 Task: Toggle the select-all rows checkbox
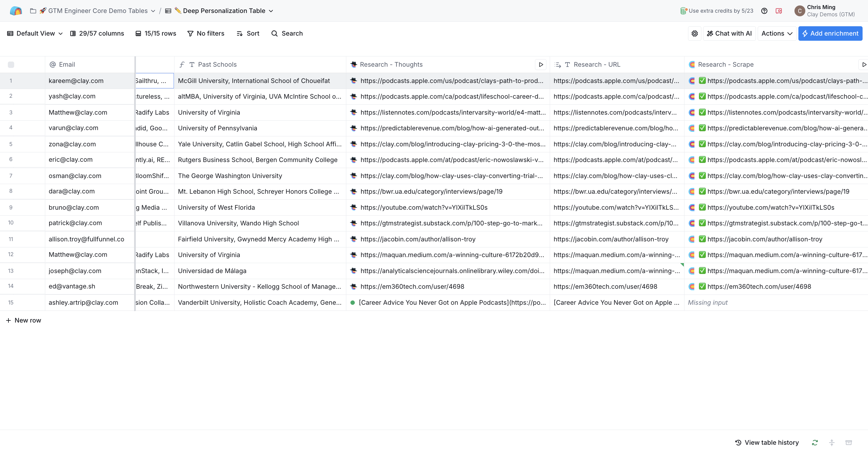(x=11, y=65)
